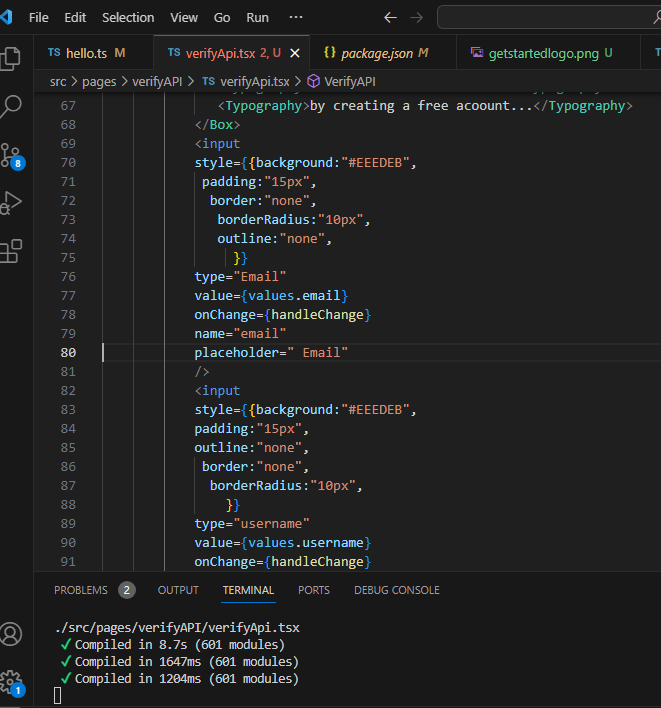
Task: Open the File menu
Action: [x=38, y=18]
